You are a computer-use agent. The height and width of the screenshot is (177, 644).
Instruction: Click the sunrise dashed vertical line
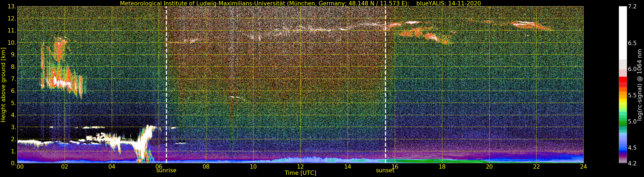coord(166,85)
